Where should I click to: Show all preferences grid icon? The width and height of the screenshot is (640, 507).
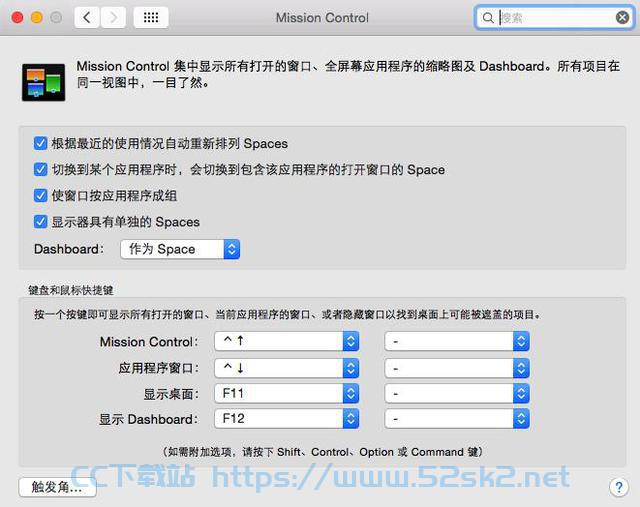point(151,18)
